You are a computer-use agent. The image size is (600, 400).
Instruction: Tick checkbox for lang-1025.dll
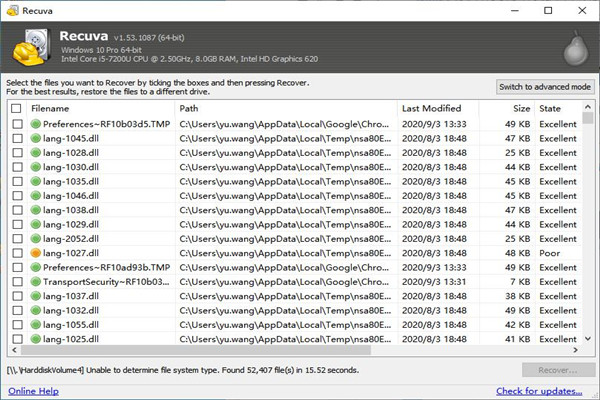[x=17, y=339]
